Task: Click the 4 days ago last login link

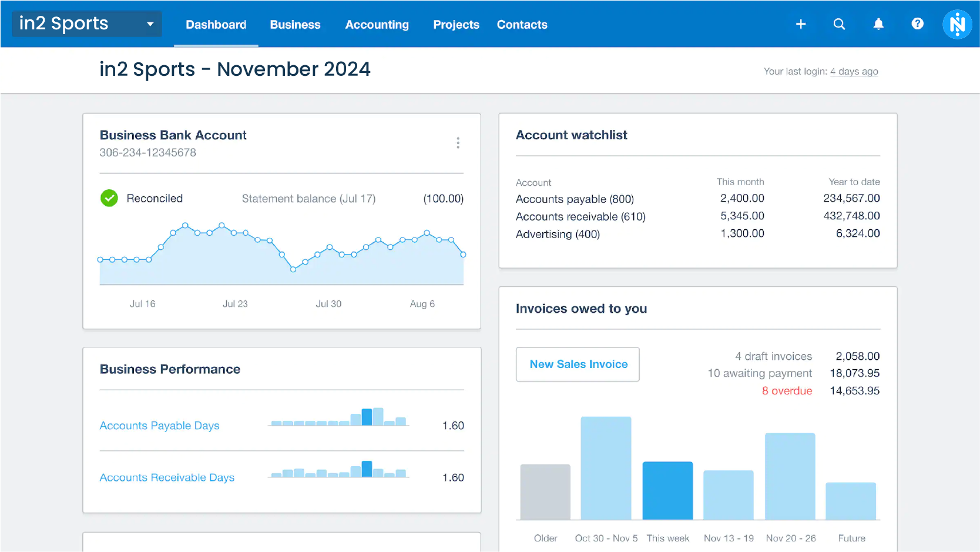Action: [x=854, y=72]
